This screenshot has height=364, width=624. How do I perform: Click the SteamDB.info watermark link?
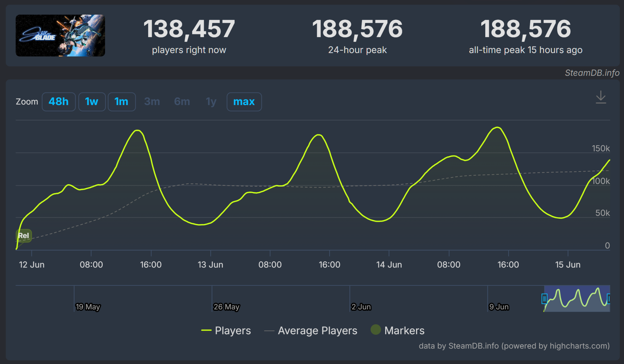(592, 73)
